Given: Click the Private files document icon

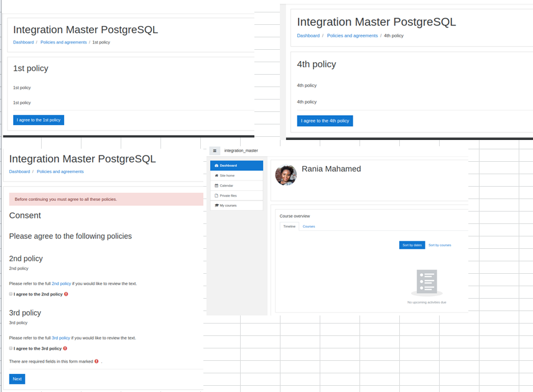Looking at the screenshot, I should [x=216, y=195].
